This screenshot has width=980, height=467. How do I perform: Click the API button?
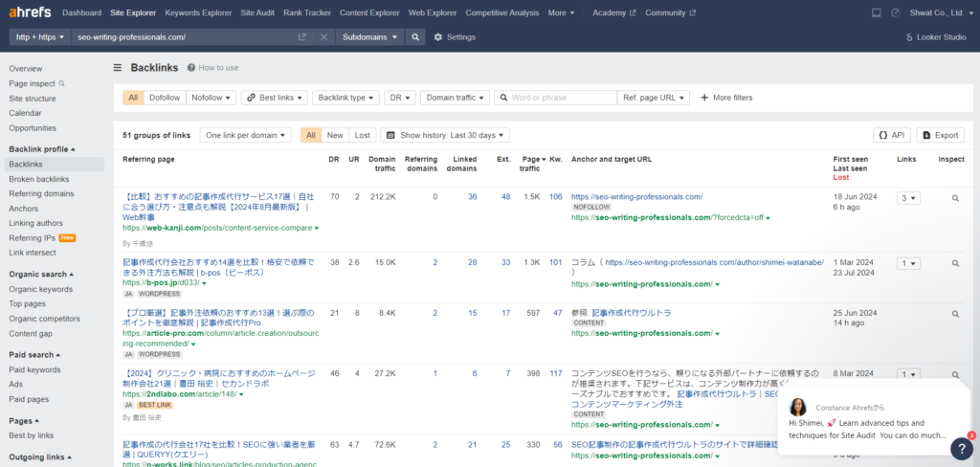pos(891,135)
